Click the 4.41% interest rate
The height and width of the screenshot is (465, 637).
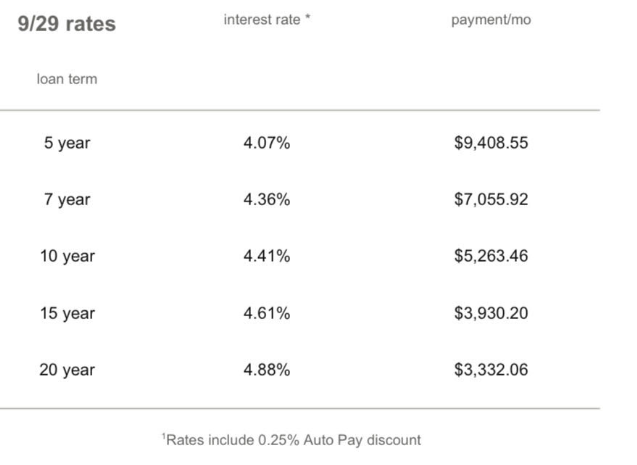[x=267, y=257]
